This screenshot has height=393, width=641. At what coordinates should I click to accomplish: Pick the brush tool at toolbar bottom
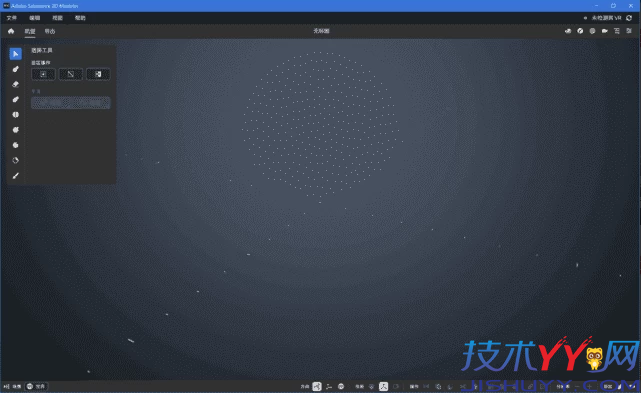[16, 175]
